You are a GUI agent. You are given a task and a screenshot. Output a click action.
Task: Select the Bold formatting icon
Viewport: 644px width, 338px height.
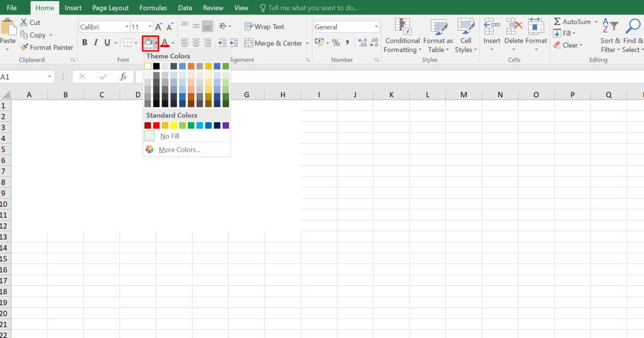tap(84, 42)
